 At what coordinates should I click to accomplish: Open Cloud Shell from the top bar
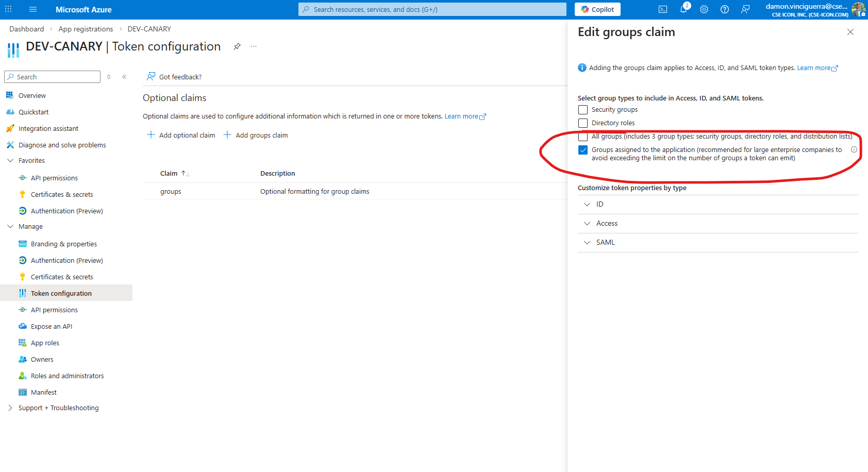point(663,9)
